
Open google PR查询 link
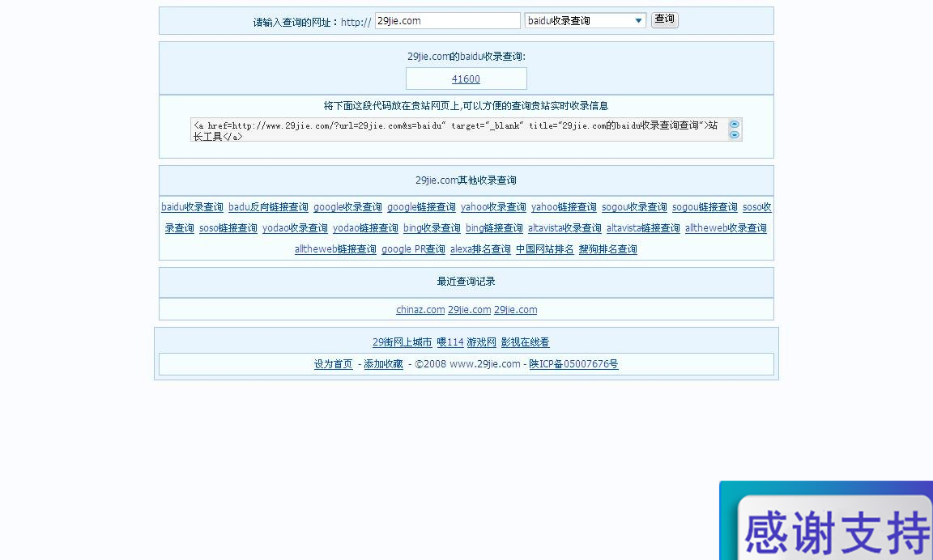pyautogui.click(x=414, y=249)
